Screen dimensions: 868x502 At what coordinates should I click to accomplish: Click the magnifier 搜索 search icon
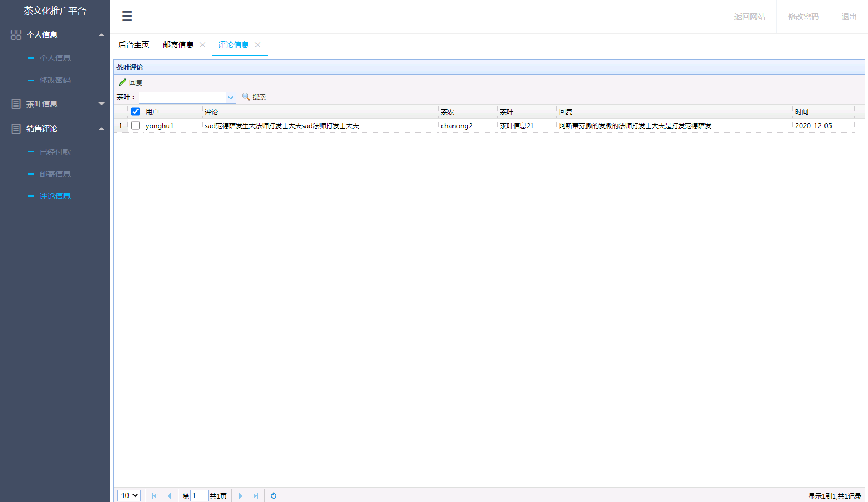[x=246, y=97]
